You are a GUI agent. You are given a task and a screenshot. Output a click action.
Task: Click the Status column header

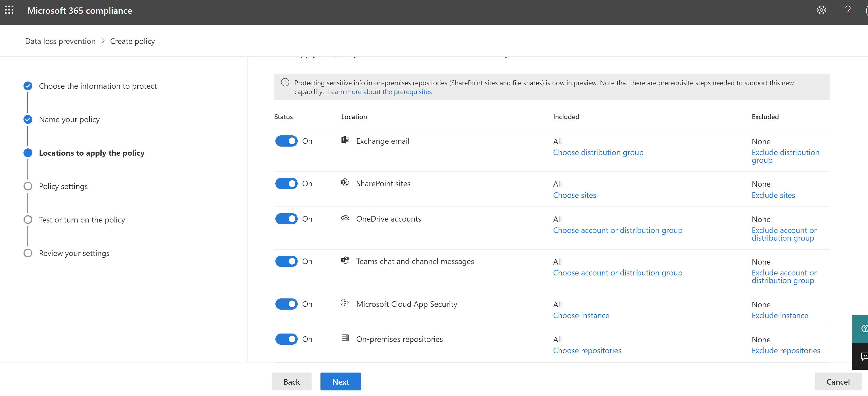(x=283, y=117)
